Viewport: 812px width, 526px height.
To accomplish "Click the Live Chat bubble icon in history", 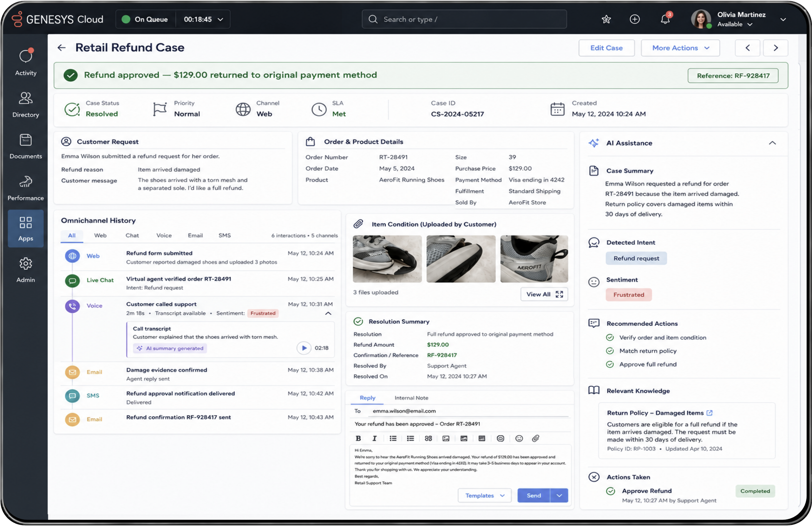I will click(x=72, y=280).
